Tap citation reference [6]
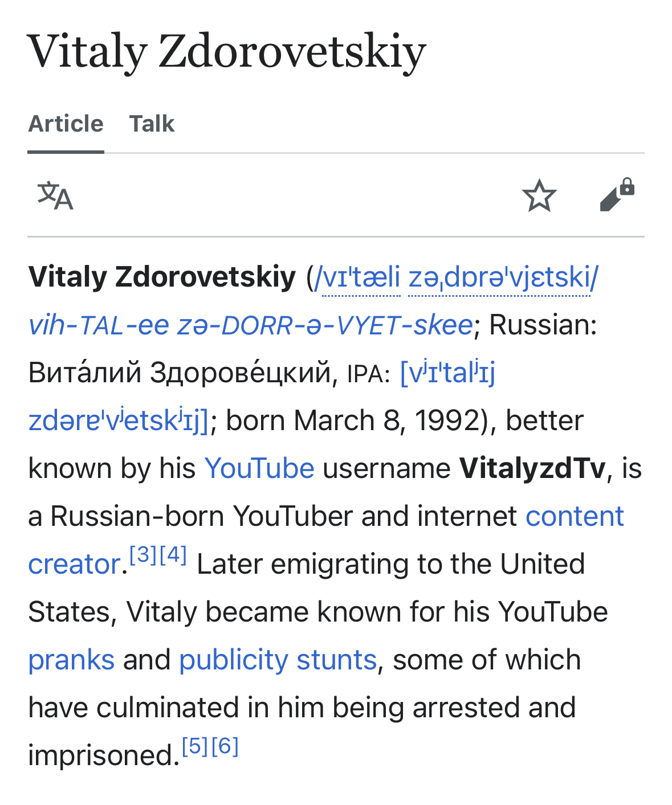This screenshot has width=672, height=805. (x=225, y=746)
